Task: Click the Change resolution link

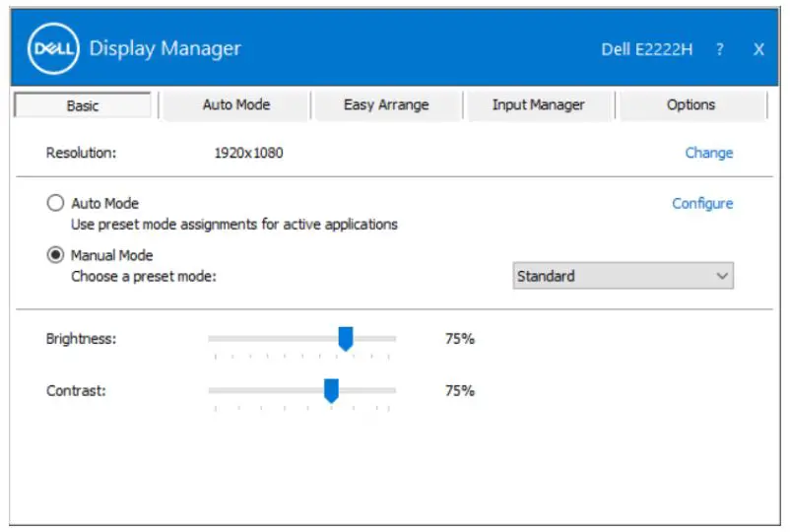Action: [x=709, y=153]
